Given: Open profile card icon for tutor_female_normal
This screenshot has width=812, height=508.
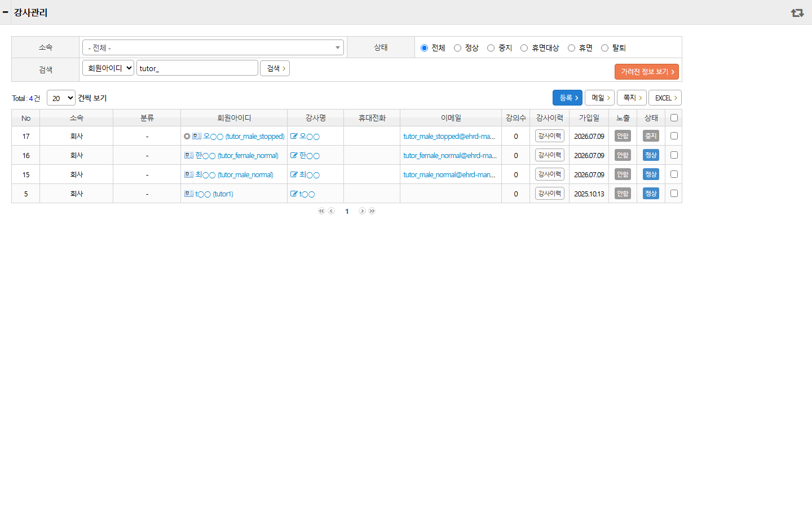Looking at the screenshot, I should click(189, 155).
